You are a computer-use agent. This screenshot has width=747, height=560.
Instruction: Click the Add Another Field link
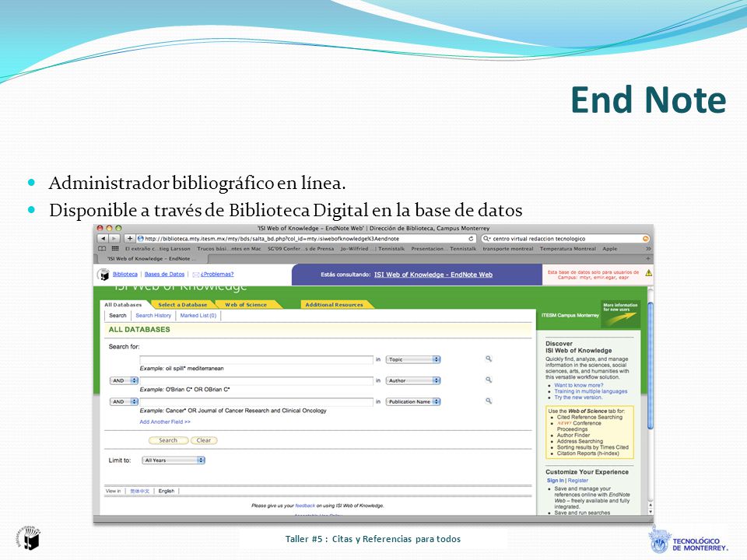(x=165, y=422)
